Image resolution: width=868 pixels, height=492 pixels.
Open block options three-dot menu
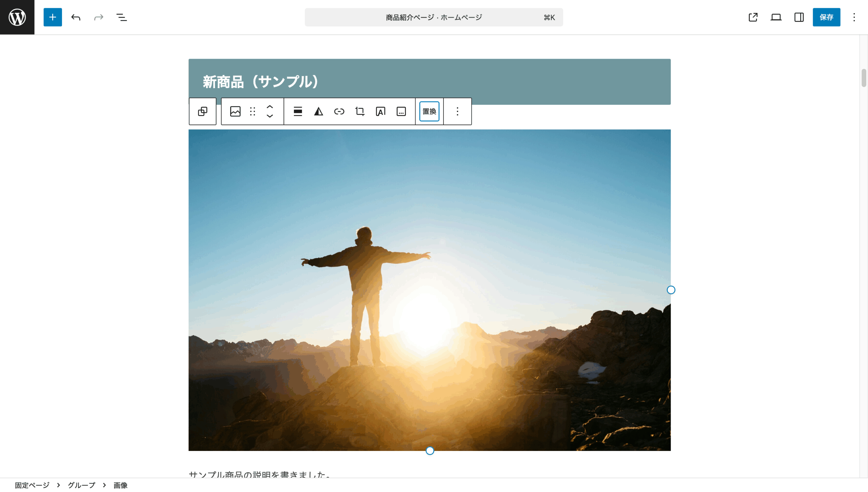coord(457,111)
